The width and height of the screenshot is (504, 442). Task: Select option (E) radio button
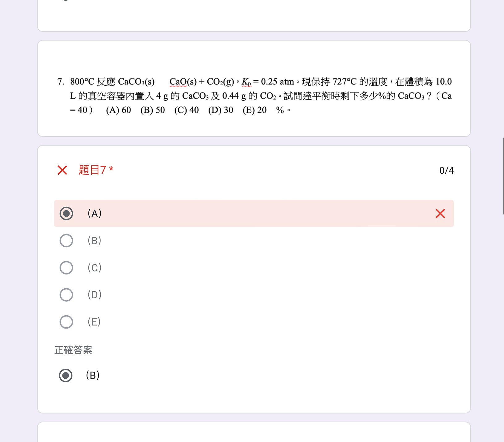click(x=66, y=322)
